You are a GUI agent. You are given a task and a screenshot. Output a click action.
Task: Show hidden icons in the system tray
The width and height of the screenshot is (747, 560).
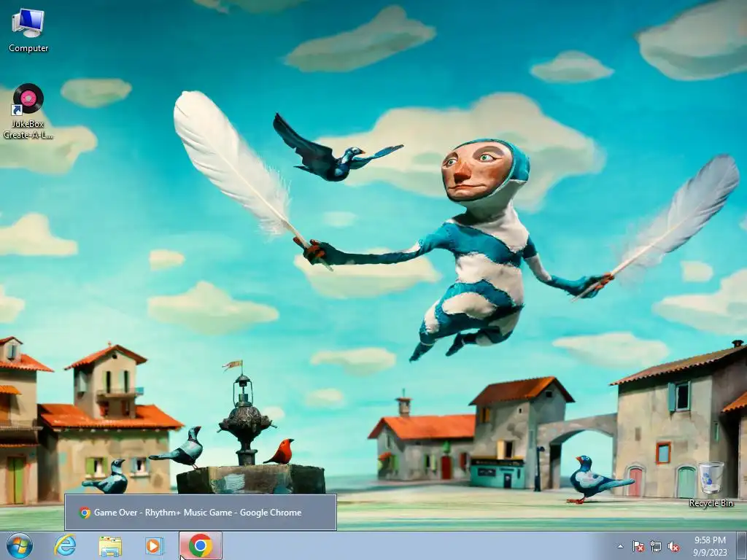coord(620,546)
